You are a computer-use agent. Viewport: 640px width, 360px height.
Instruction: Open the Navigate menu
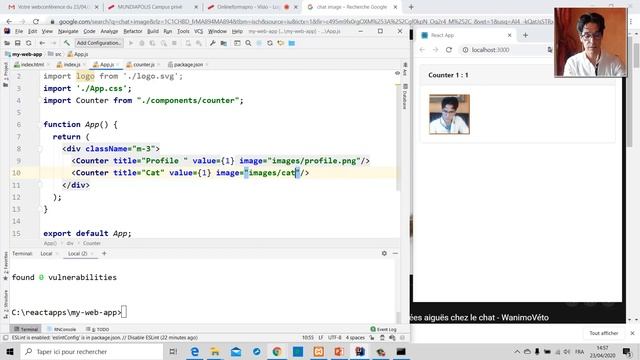coord(68,31)
